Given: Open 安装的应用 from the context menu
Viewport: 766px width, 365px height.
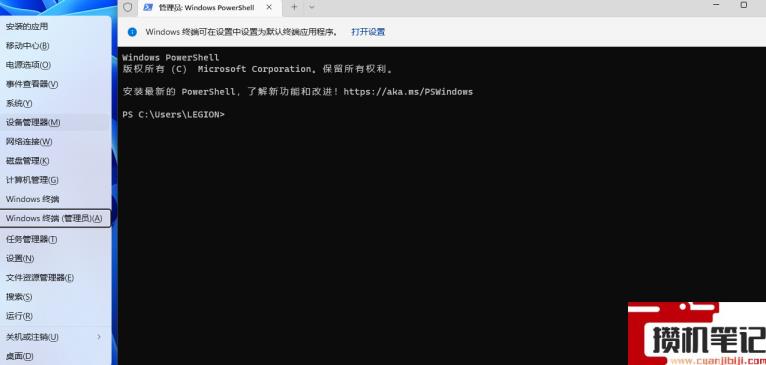Looking at the screenshot, I should pos(55,26).
